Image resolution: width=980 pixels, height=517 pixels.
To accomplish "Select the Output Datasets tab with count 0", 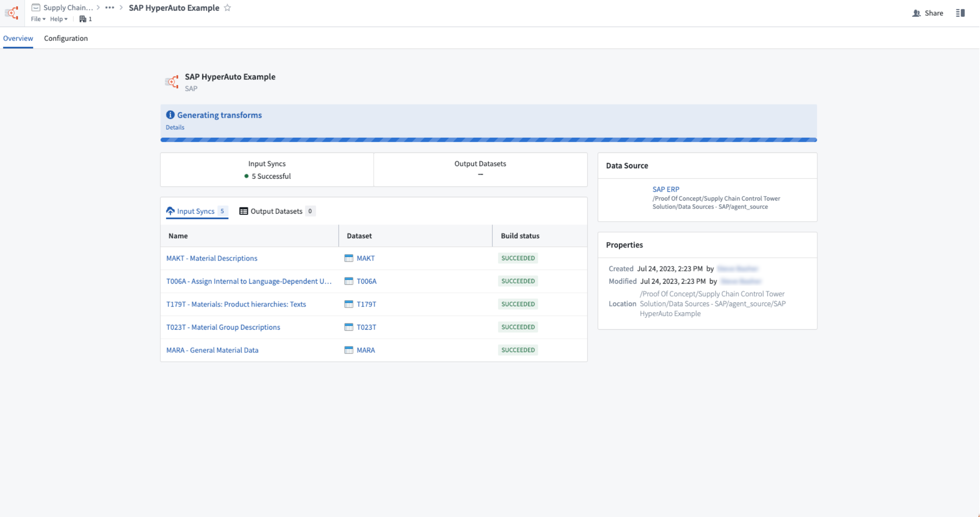I will tap(277, 211).
